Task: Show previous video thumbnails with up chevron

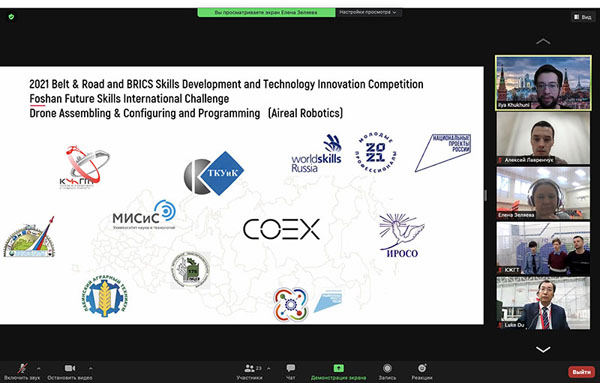Action: (543, 41)
